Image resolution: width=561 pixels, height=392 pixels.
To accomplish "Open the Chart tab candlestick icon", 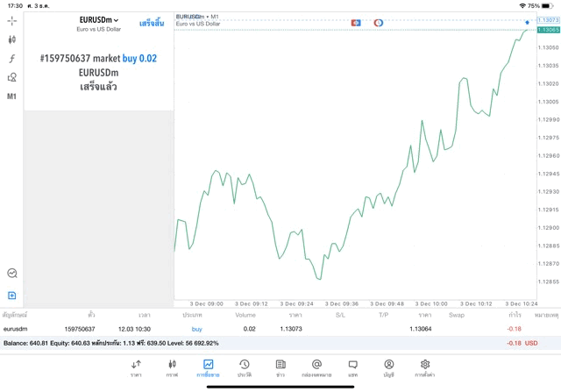I will pyautogui.click(x=172, y=368).
